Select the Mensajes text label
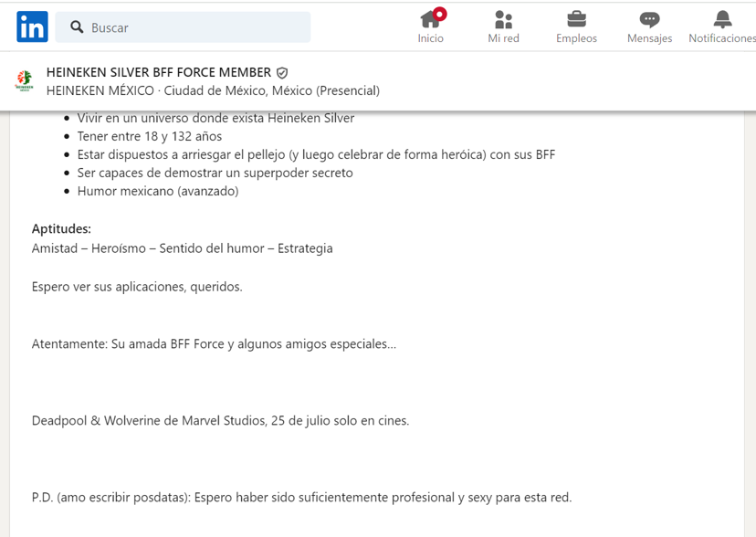756x537 pixels. pyautogui.click(x=649, y=38)
